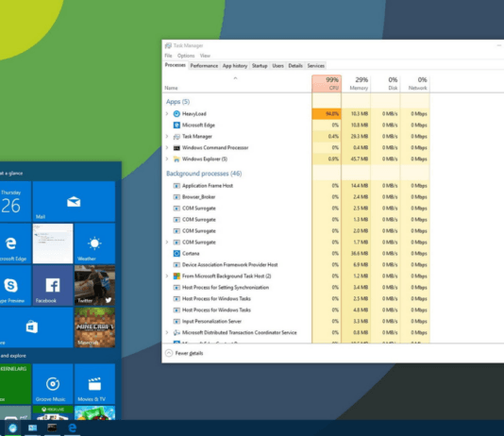Click the Cortana process icon

click(176, 254)
